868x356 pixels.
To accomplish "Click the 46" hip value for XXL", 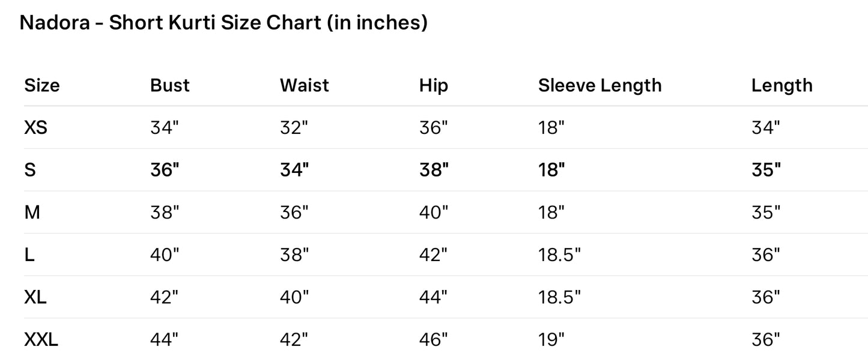I will [434, 340].
